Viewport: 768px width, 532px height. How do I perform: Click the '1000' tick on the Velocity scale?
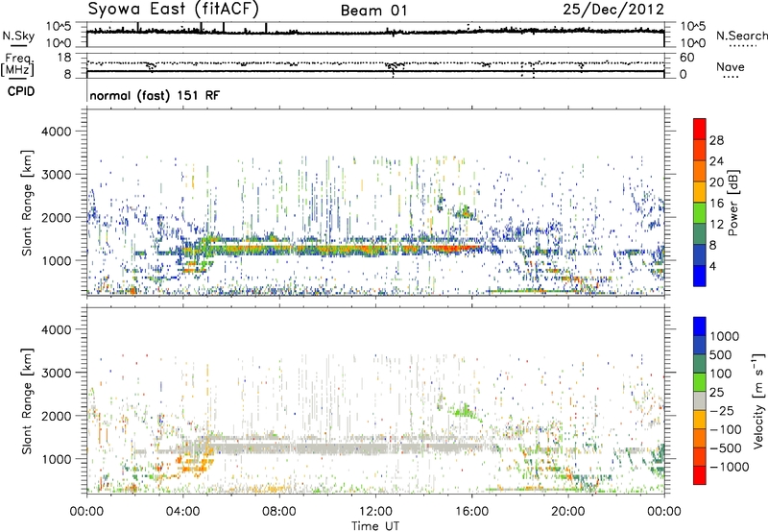click(724, 336)
